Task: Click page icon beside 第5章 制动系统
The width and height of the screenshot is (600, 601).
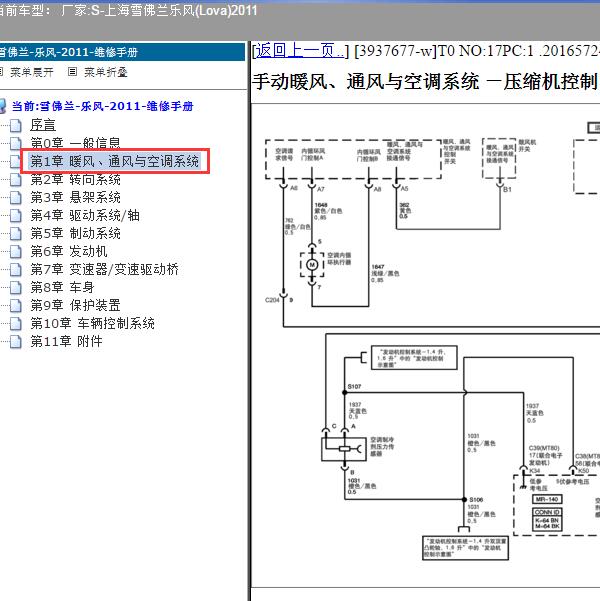Action: pos(16,233)
